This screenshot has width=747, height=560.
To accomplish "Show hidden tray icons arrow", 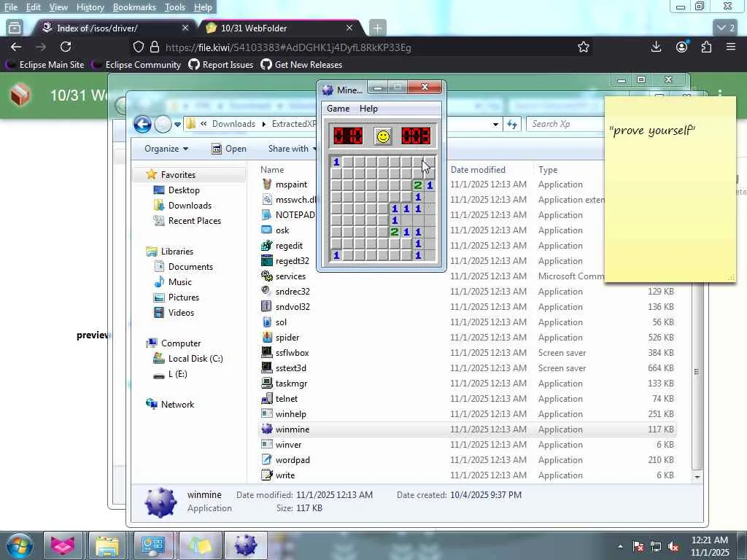I will point(620,546).
